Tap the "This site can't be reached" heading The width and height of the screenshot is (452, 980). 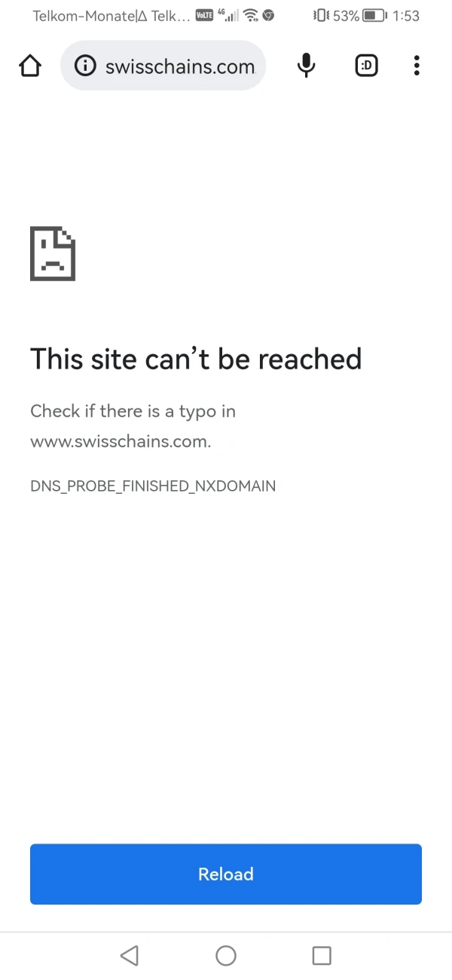[196, 359]
